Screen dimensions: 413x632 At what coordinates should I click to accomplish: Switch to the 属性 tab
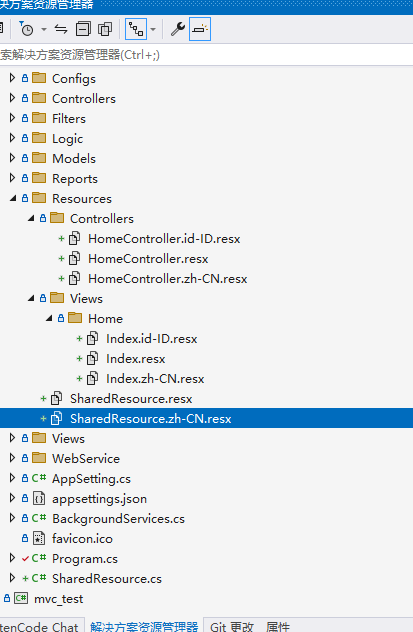278,626
